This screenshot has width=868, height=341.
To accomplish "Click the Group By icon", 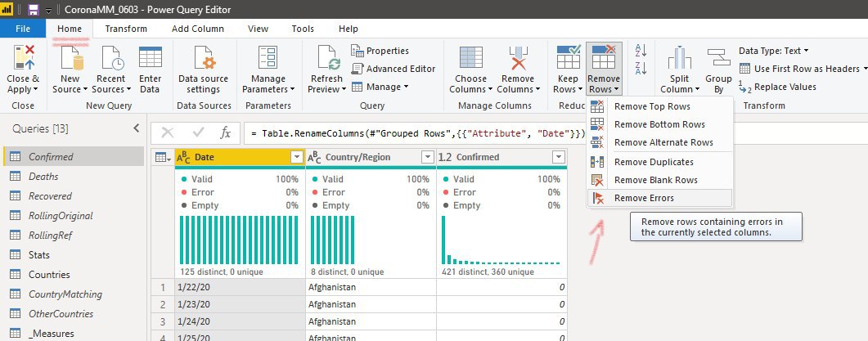I will (718, 57).
